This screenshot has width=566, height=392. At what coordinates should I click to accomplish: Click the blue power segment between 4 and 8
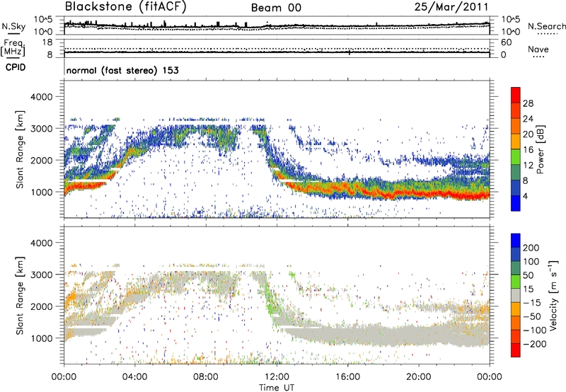[516, 188]
